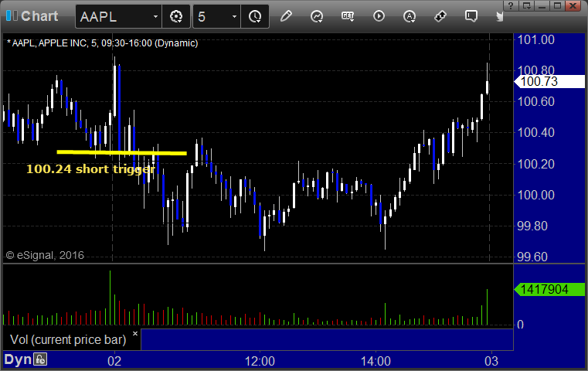The height and width of the screenshot is (371, 588).
Task: Click the 12:00 time axis label
Action: pos(260,361)
